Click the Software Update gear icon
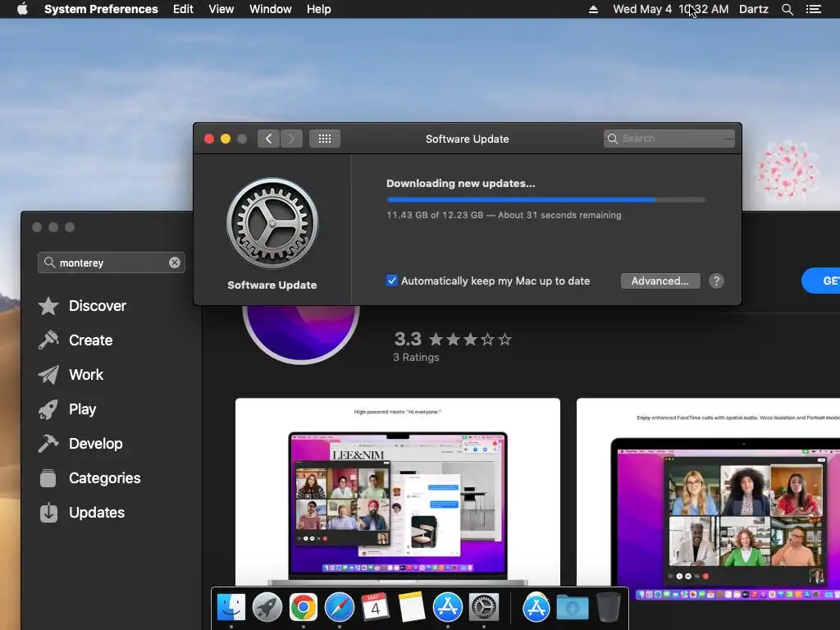The image size is (840, 630). click(x=272, y=223)
